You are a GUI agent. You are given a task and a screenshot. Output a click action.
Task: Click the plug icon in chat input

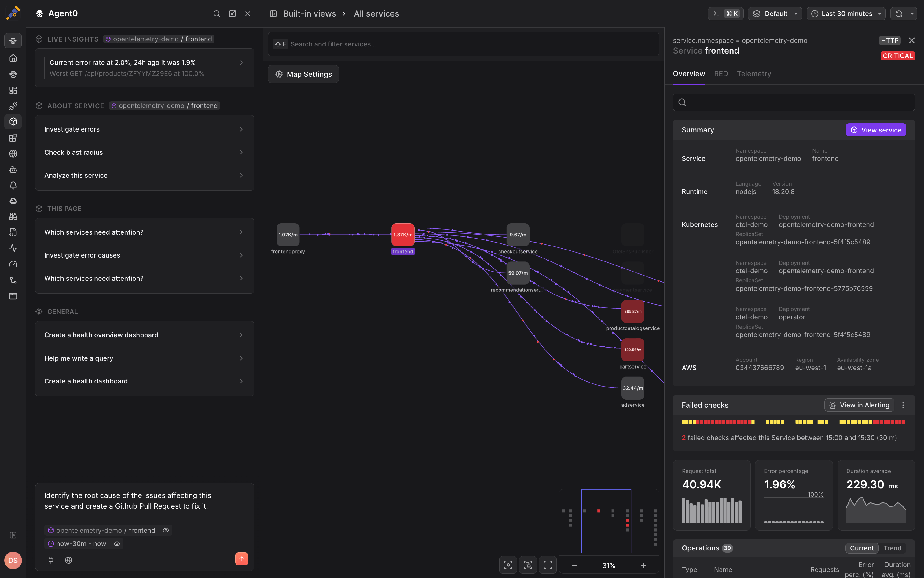click(51, 560)
